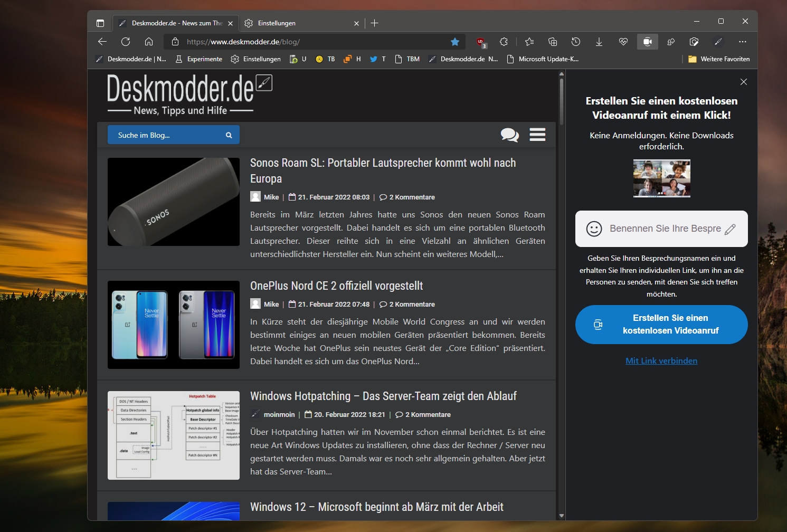
Task: Click the Hotpatch Table thumbnail
Action: pos(174,435)
